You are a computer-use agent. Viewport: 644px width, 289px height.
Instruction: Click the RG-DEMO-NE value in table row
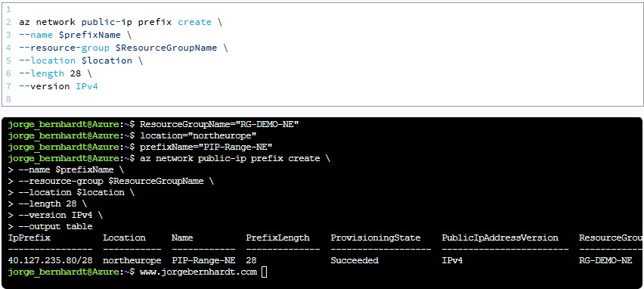[605, 260]
